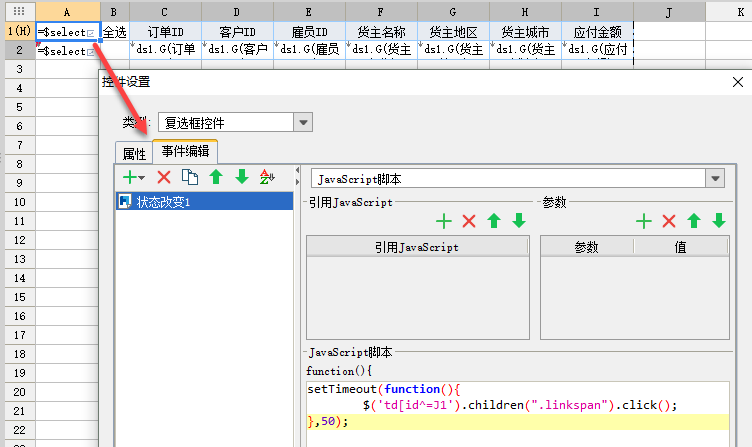
Task: Collapse the event list panel leftwards
Action: pyautogui.click(x=298, y=170)
